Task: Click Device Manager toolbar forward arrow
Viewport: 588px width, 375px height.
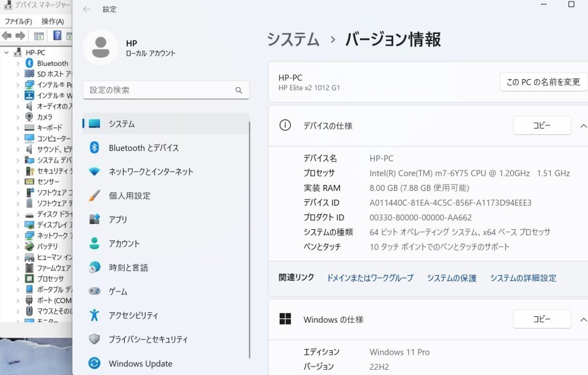Action: click(20, 36)
